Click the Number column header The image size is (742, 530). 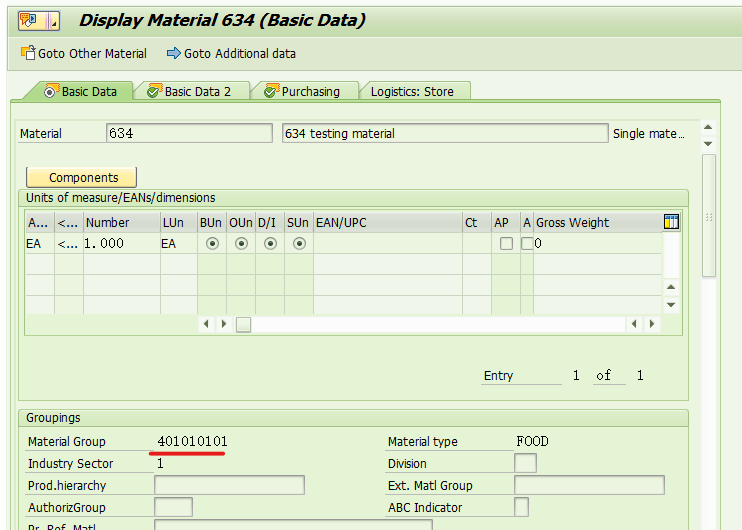pyautogui.click(x=122, y=222)
